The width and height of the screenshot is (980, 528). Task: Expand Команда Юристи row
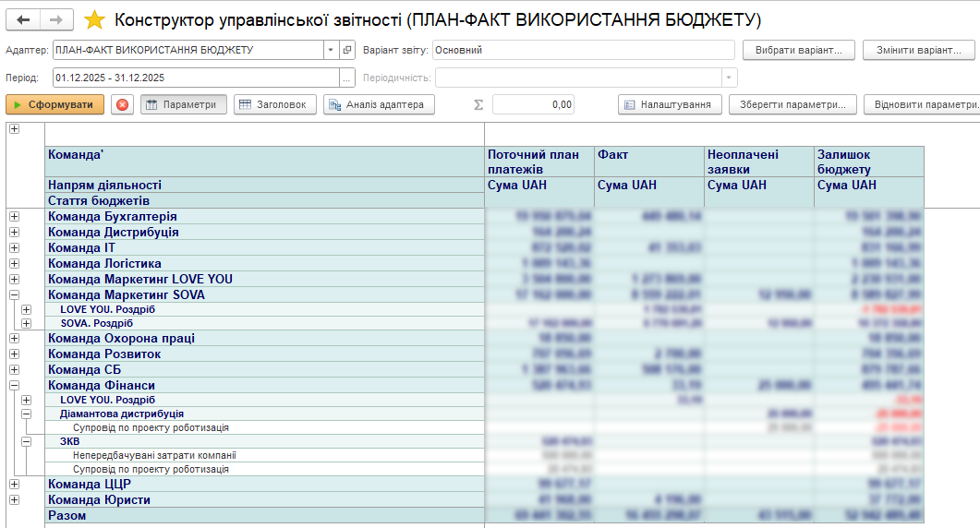[x=15, y=500]
